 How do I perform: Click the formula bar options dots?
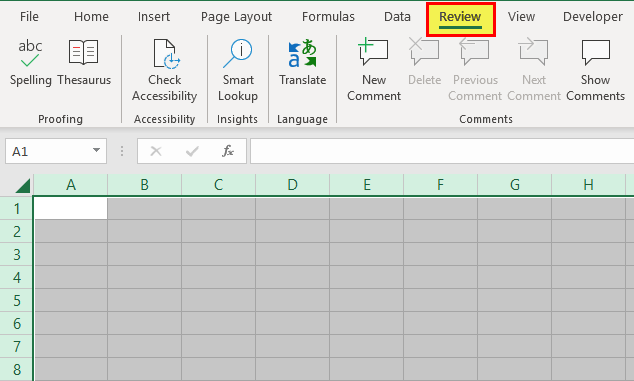122,151
